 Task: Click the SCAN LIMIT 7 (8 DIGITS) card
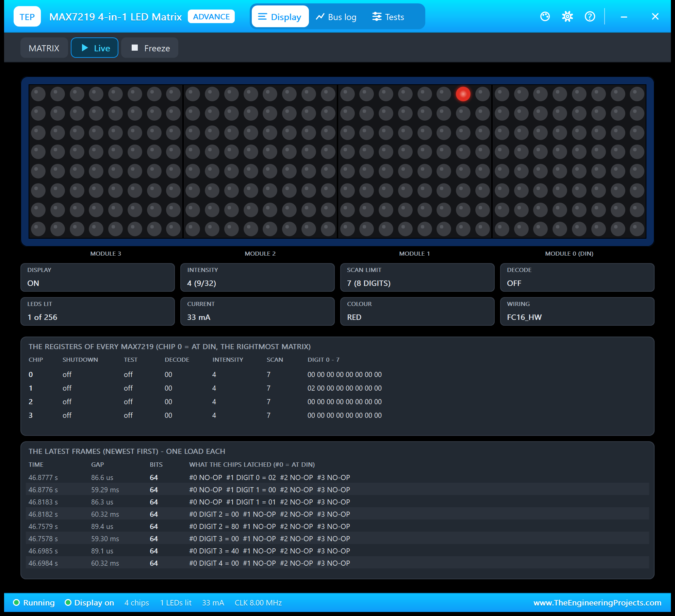pyautogui.click(x=417, y=277)
